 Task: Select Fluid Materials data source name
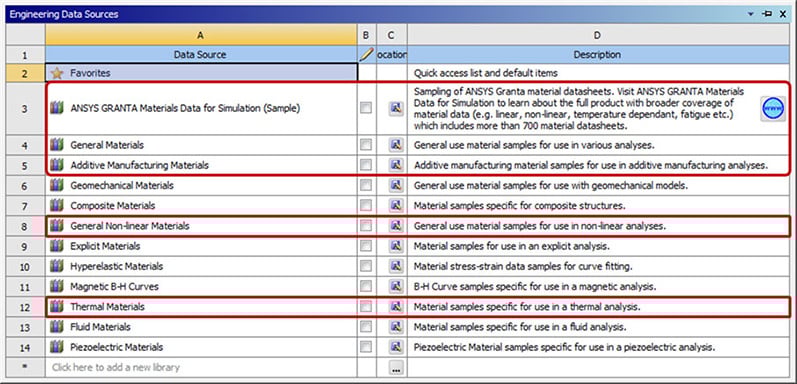tap(100, 327)
